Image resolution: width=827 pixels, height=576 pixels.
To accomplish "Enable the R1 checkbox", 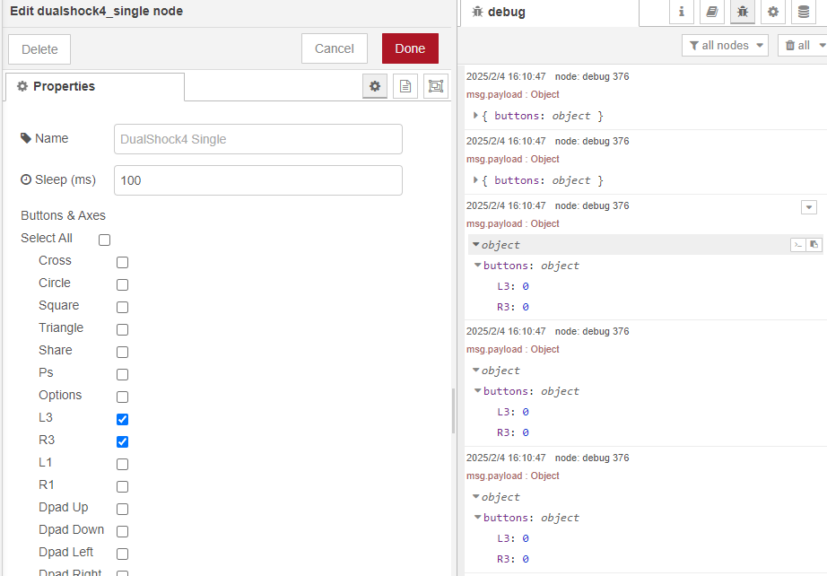I will tap(122, 486).
